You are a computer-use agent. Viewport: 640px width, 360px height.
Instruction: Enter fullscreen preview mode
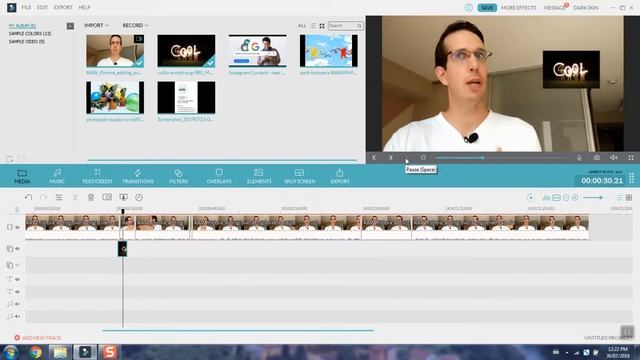(x=631, y=158)
